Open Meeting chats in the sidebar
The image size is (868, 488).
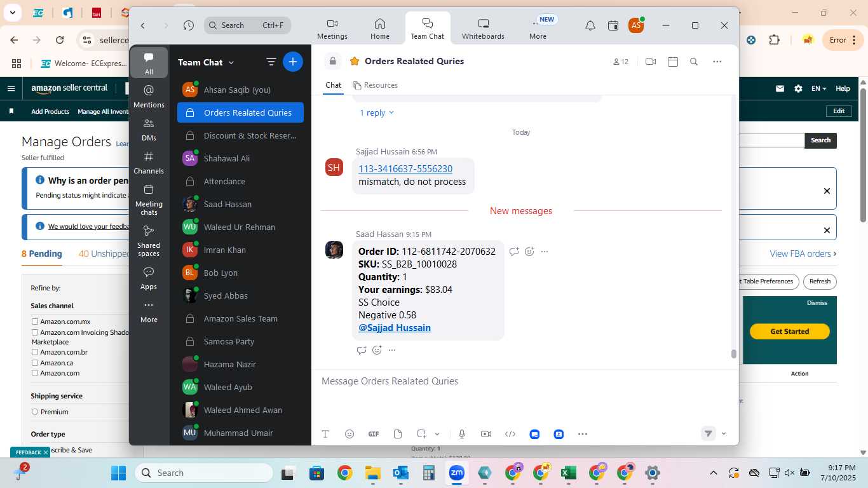[x=149, y=200]
